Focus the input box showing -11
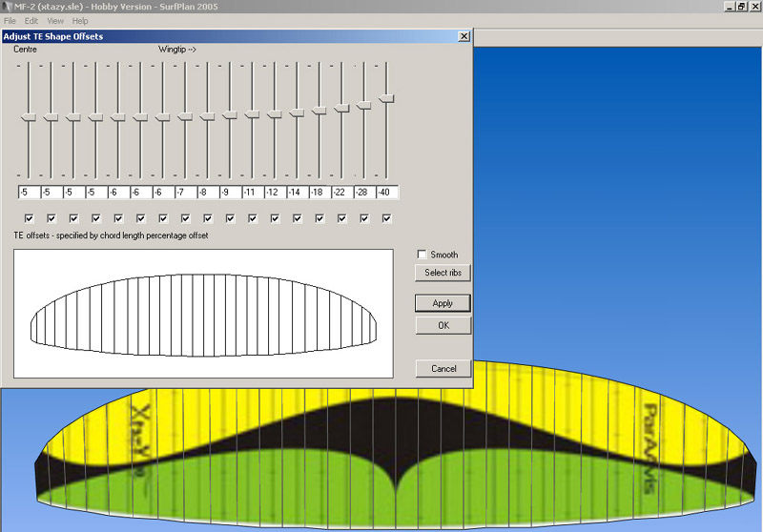The height and width of the screenshot is (532, 763). click(252, 193)
